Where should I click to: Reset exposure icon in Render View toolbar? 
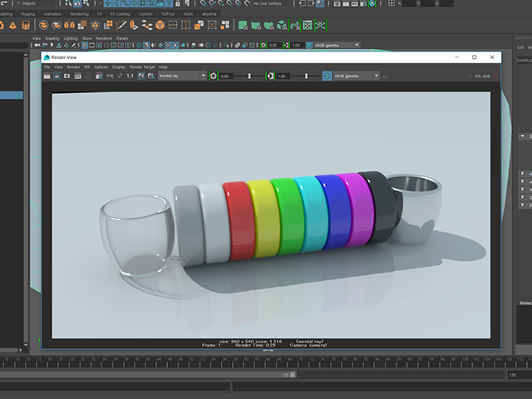pos(213,76)
